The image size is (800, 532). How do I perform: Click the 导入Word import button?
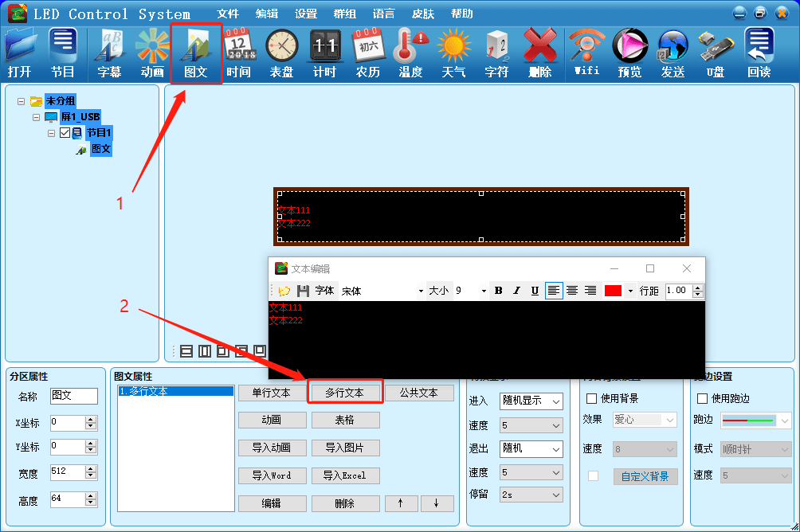coord(272,475)
